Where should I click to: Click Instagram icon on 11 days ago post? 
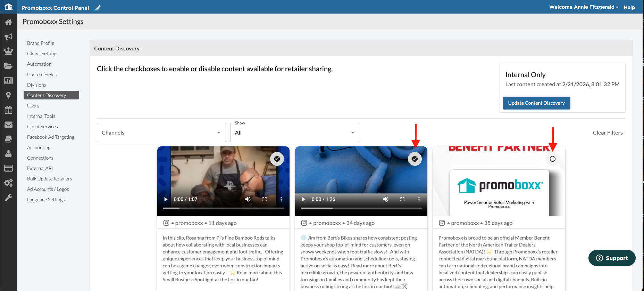166,223
